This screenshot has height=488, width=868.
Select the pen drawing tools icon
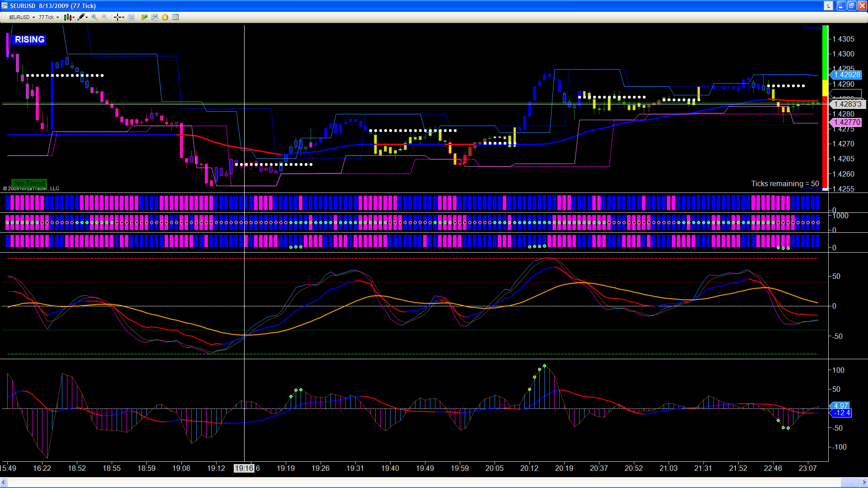click(81, 17)
